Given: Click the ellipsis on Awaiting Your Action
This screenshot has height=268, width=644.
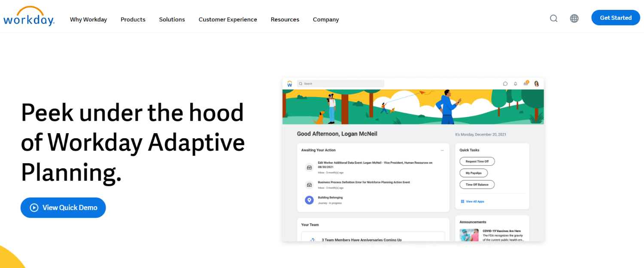Looking at the screenshot, I should 442,150.
